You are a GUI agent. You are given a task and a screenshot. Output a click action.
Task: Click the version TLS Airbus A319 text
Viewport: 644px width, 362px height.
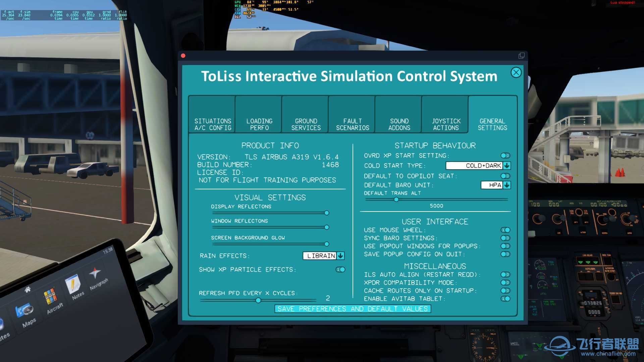point(291,157)
